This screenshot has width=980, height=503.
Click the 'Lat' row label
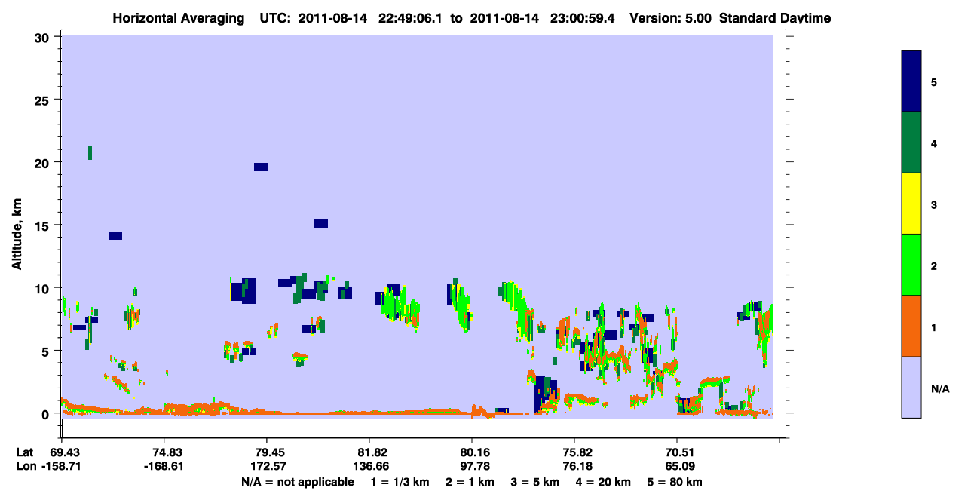pos(25,452)
